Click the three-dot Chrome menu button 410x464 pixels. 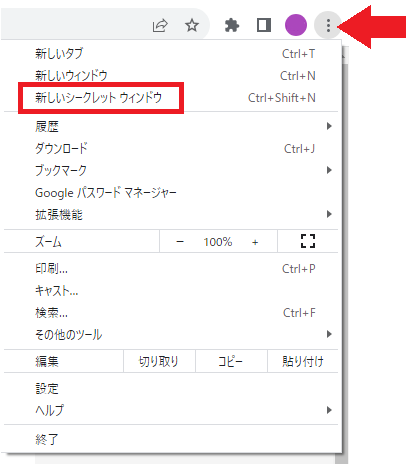pos(328,25)
